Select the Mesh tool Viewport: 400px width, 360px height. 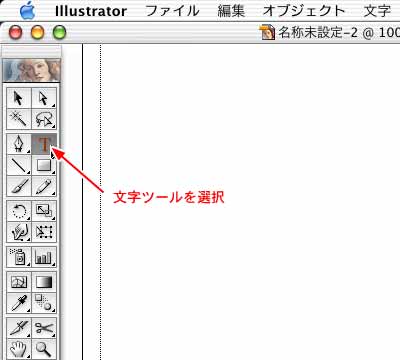(x=19, y=282)
